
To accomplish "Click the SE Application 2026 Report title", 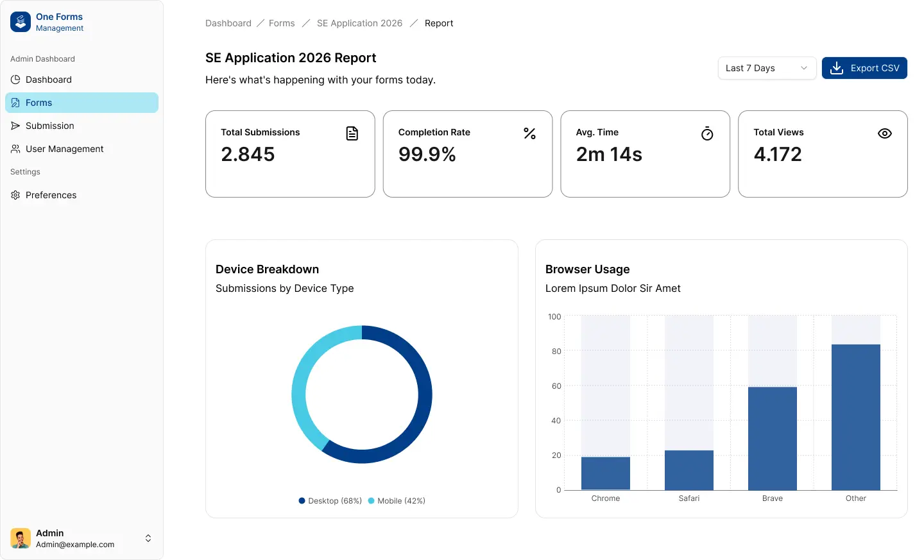I will 291,58.
